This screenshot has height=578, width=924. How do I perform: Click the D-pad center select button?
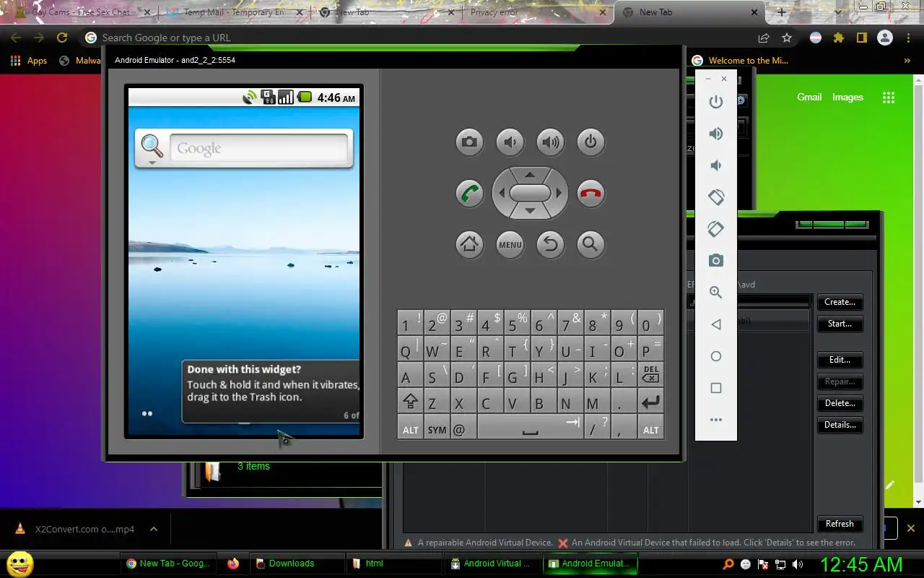[x=530, y=193]
